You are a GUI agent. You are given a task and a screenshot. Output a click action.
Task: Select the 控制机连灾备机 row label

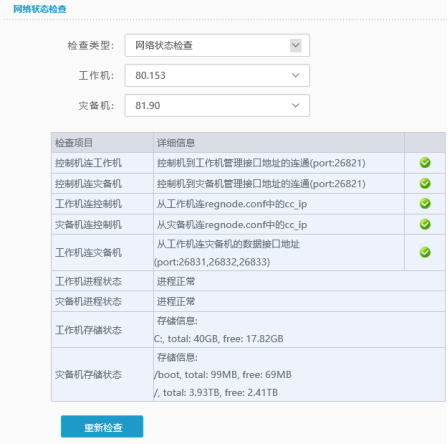pos(88,184)
